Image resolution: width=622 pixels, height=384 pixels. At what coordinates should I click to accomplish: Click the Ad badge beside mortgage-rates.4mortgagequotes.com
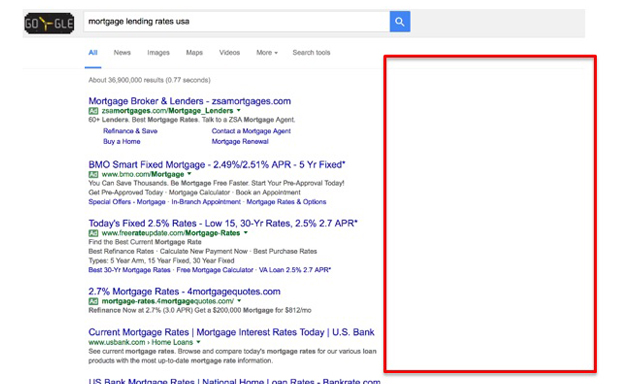click(x=93, y=301)
